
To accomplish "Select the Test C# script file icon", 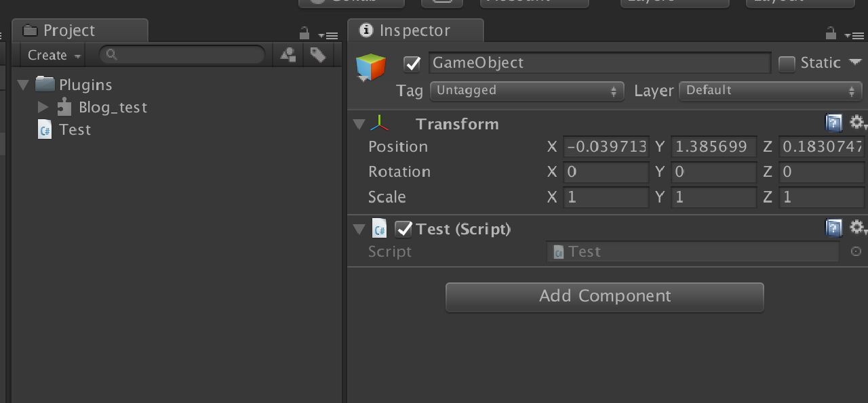I will click(45, 129).
